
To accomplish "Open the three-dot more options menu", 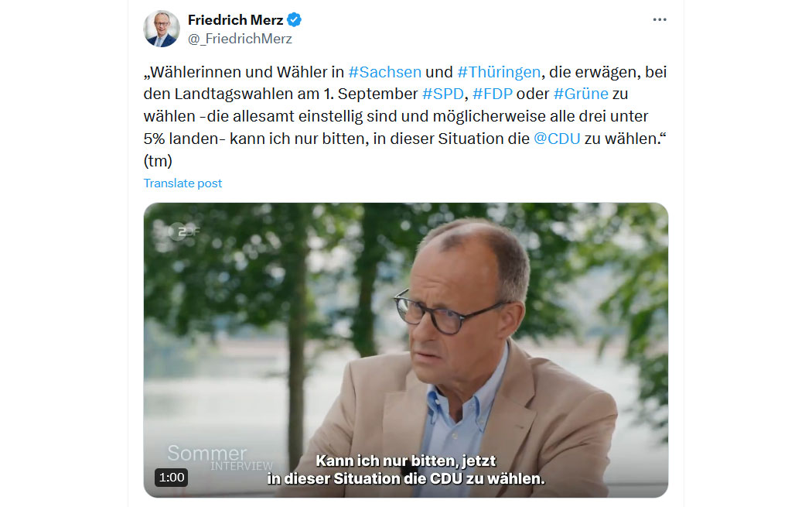I will coord(659,19).
